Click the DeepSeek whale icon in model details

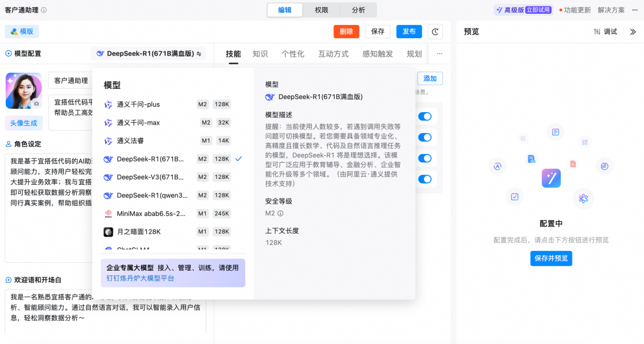[270, 97]
